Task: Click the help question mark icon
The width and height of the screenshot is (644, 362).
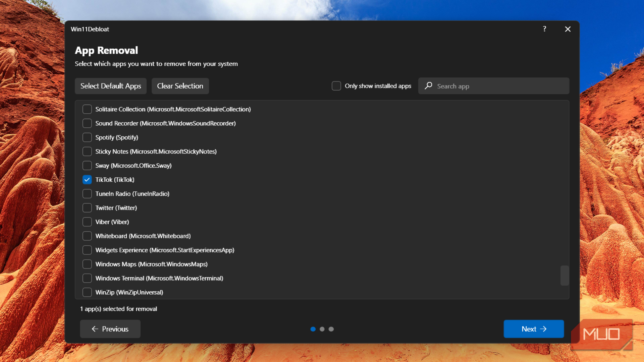Action: (544, 29)
